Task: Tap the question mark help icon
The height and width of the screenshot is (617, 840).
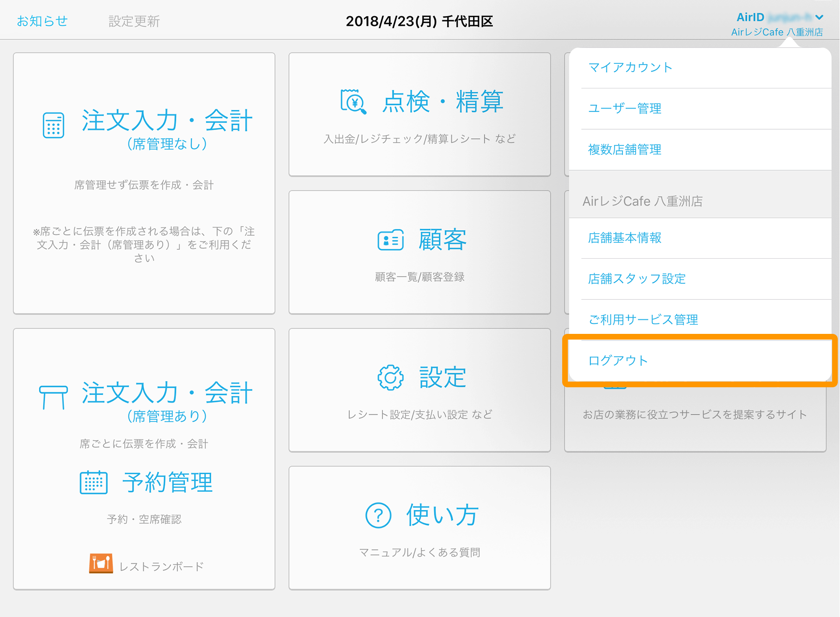Action: click(x=378, y=515)
